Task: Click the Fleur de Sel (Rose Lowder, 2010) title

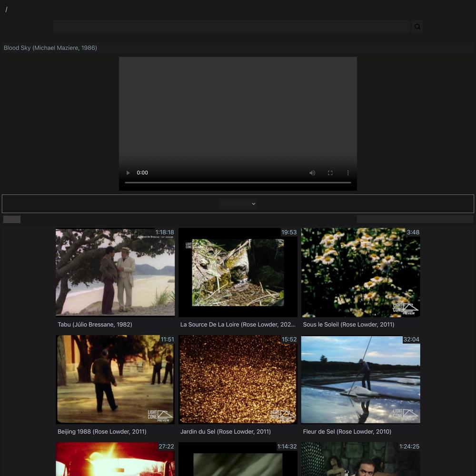Action: coord(347,432)
